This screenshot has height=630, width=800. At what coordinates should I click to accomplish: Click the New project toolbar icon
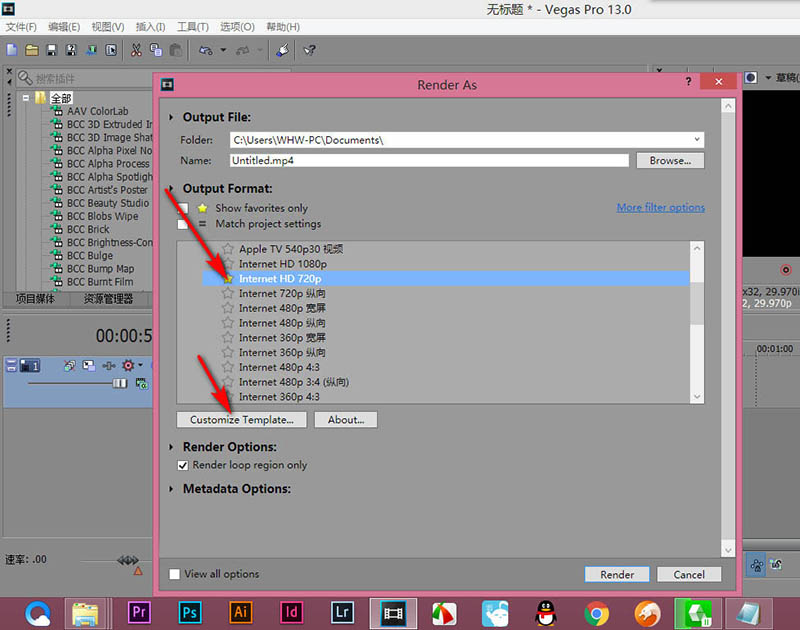coord(12,50)
